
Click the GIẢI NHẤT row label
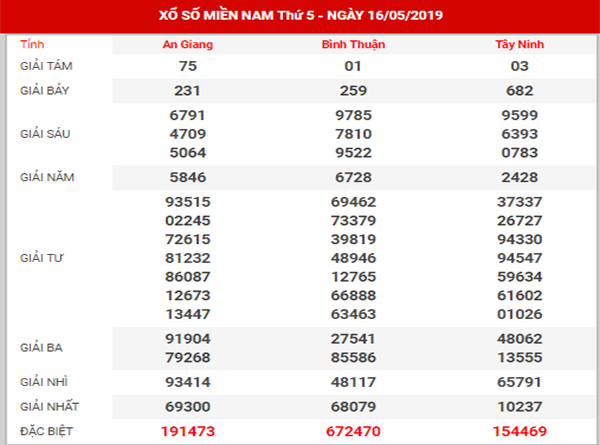click(49, 406)
